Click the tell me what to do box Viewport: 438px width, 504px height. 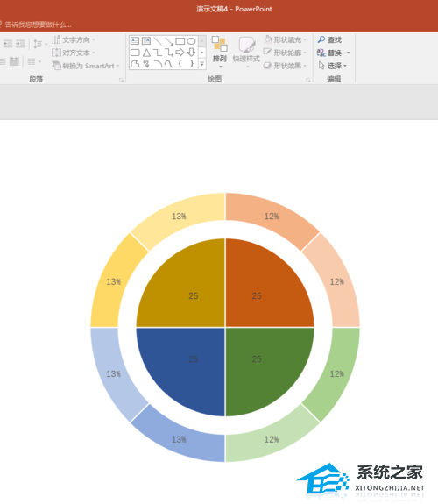(x=36, y=25)
